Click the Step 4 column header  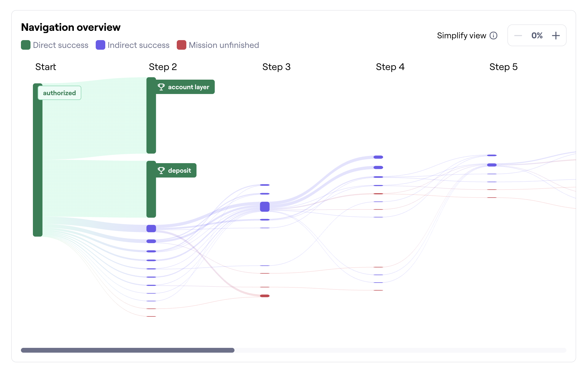coord(390,67)
